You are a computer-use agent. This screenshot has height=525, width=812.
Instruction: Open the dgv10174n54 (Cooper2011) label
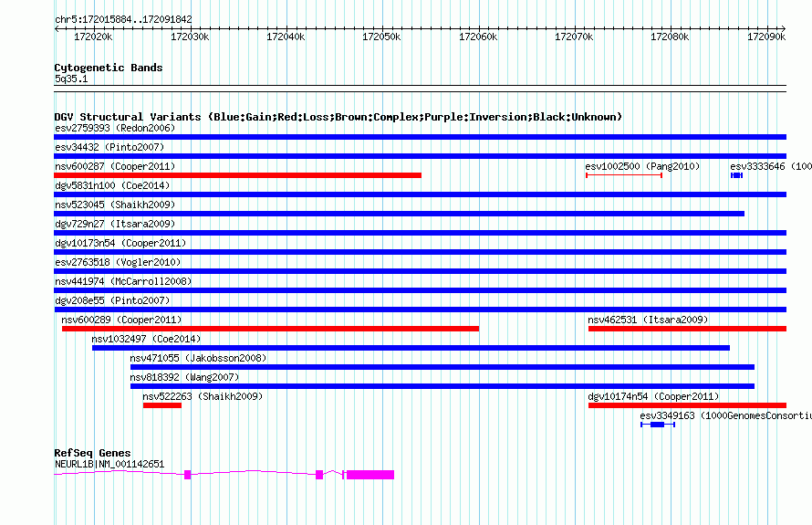pyautogui.click(x=653, y=396)
